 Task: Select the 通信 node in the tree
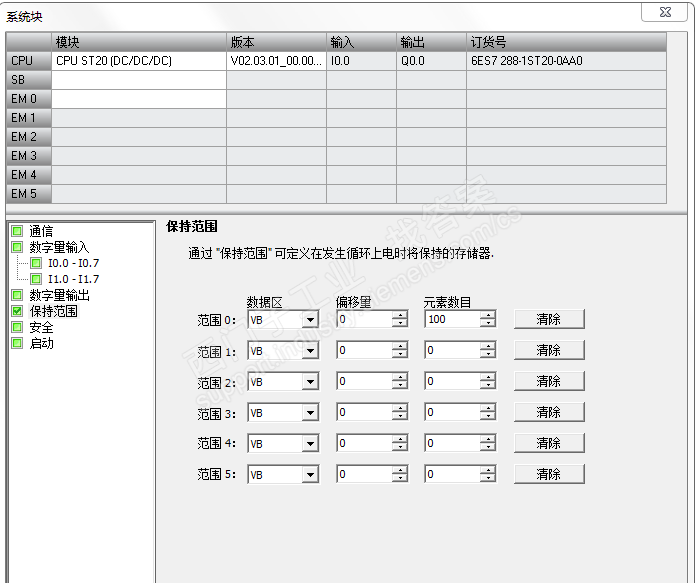click(x=41, y=231)
